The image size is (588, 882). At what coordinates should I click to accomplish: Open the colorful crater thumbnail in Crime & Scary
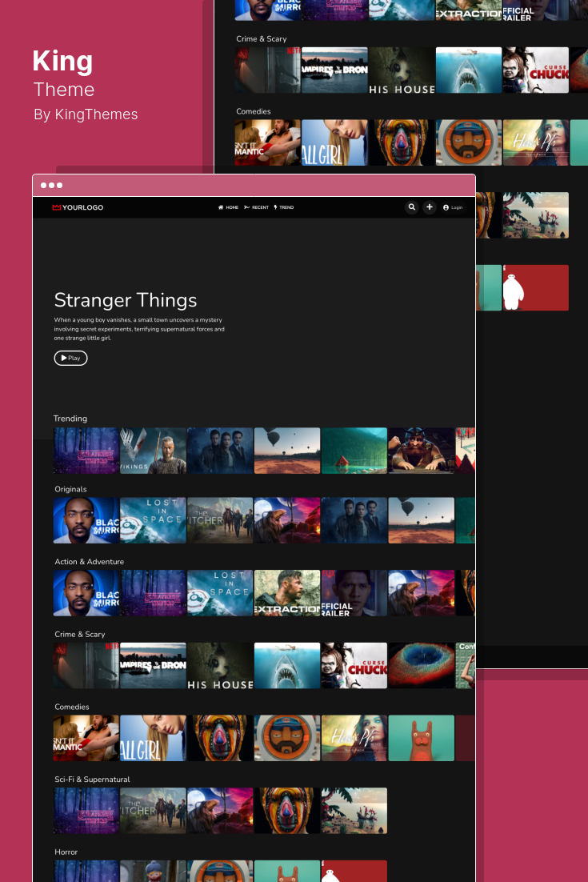point(421,665)
